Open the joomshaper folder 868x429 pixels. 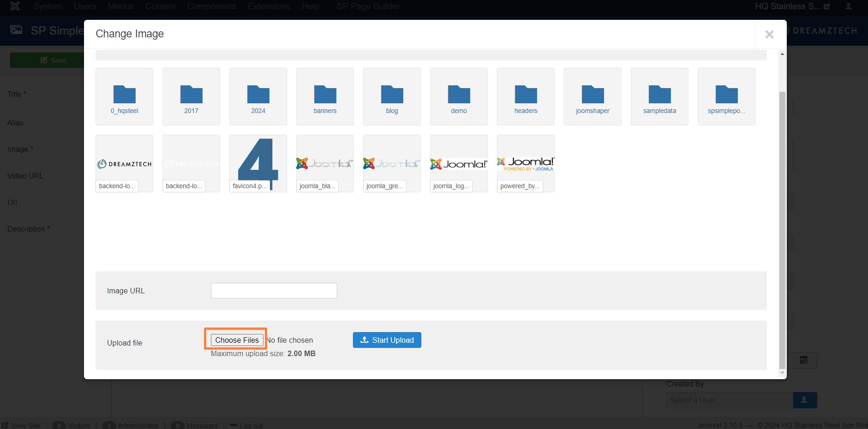coord(593,96)
